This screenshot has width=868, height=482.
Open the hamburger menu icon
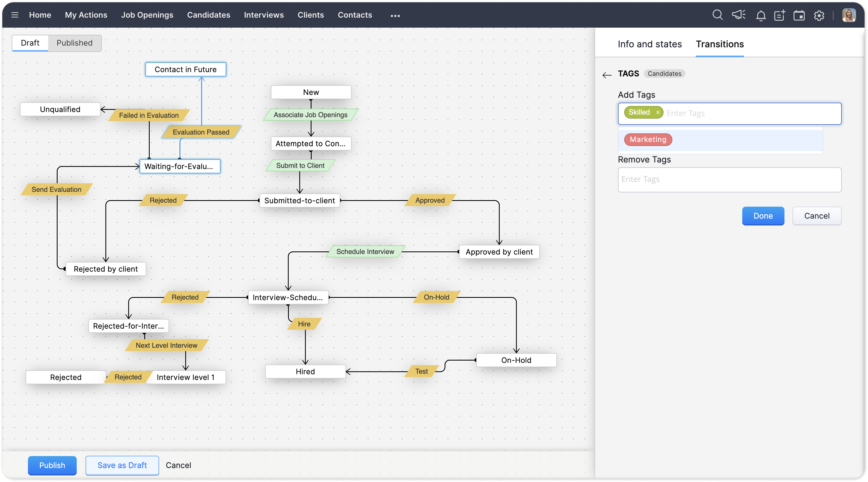15,15
